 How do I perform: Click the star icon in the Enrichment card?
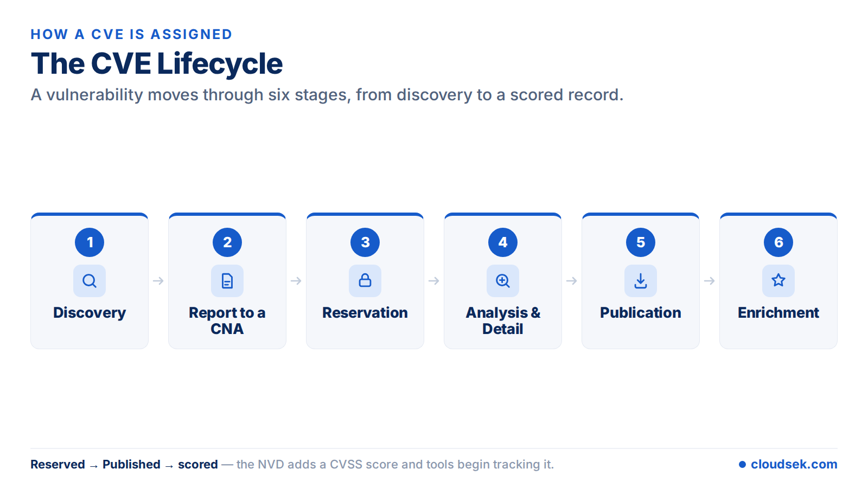pos(778,281)
